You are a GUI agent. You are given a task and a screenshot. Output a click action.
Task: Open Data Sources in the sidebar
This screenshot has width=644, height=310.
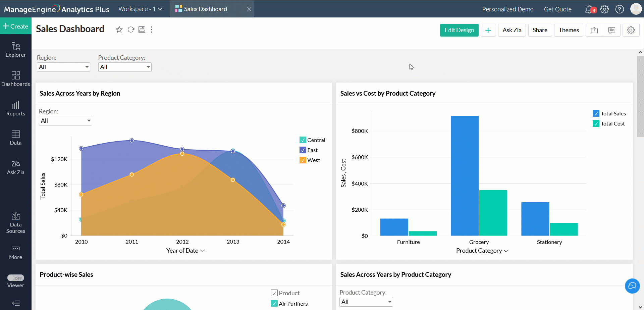pyautogui.click(x=16, y=223)
